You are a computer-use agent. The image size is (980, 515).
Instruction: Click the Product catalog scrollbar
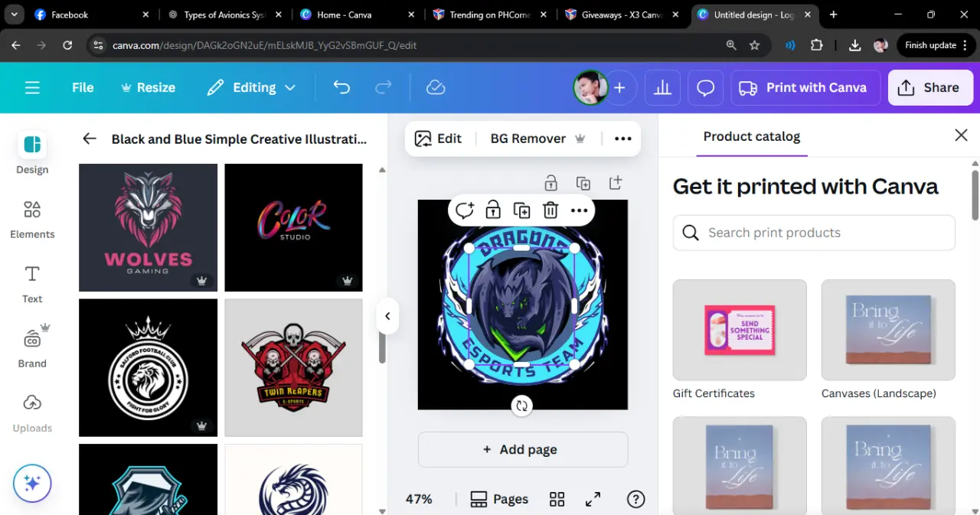click(975, 195)
